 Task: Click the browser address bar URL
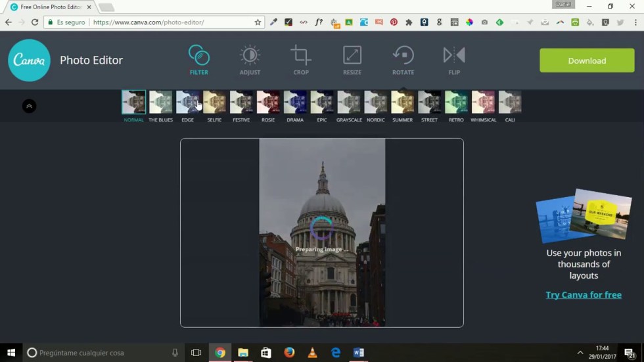pos(149,22)
